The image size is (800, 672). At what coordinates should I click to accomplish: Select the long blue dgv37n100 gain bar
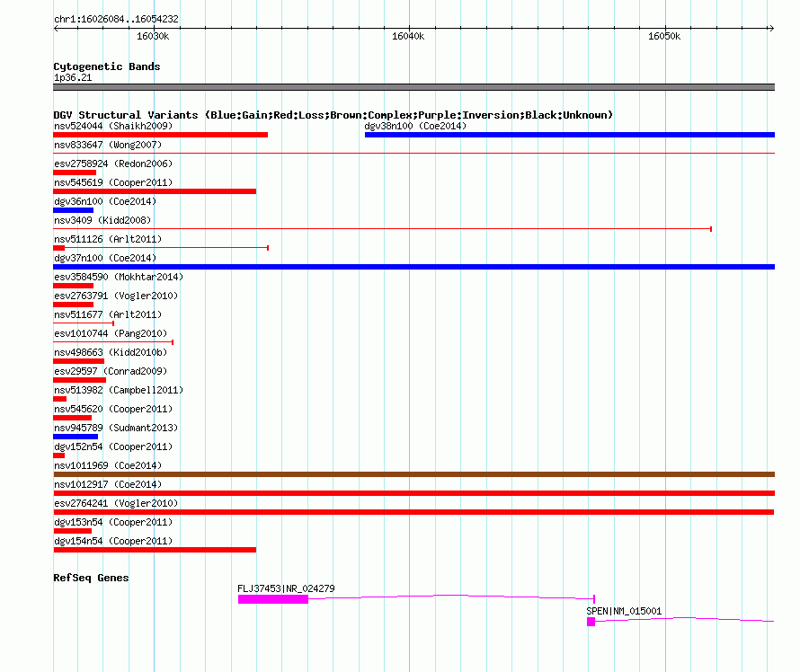click(414, 267)
